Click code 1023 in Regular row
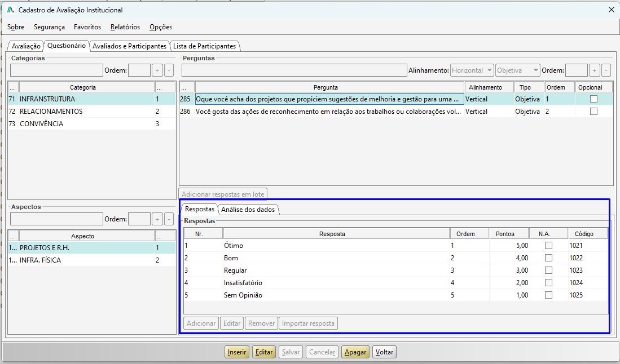The width and height of the screenshot is (620, 364). [x=575, y=270]
